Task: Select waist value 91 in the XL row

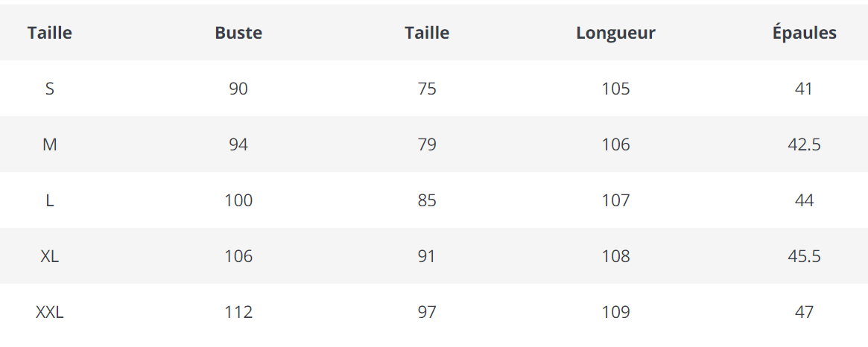Action: coord(427,256)
